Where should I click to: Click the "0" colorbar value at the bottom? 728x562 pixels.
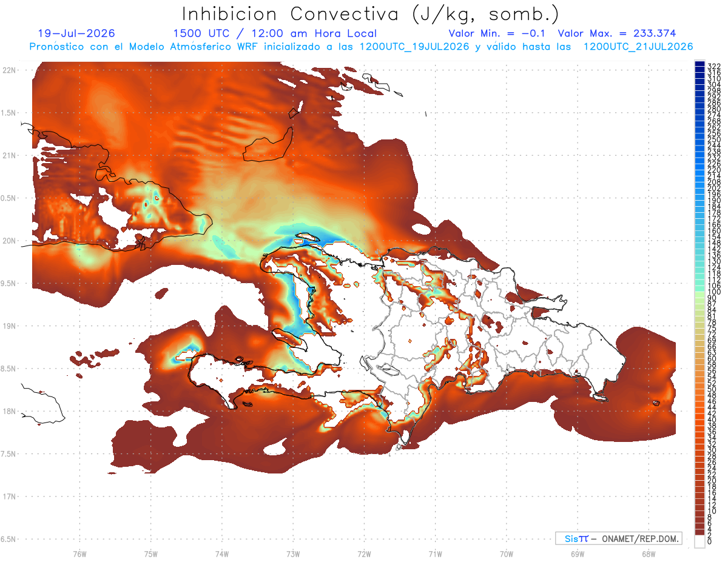710,543
